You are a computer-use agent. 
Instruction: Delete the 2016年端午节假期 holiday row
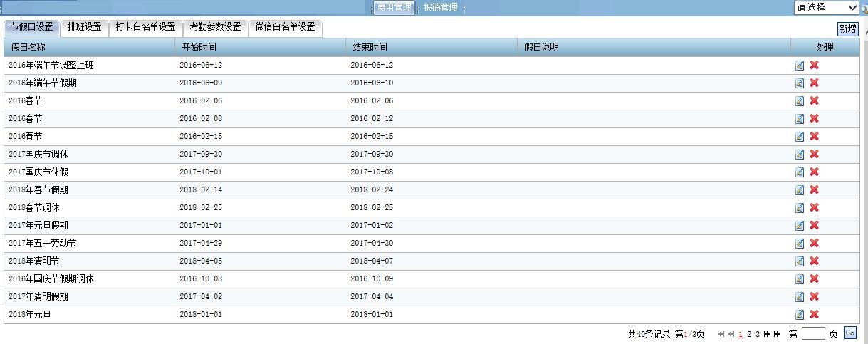814,83
